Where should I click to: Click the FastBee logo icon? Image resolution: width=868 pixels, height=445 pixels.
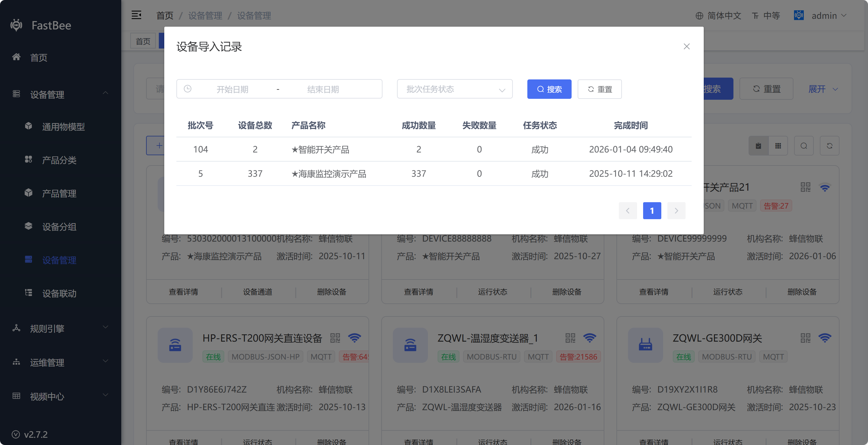16,25
